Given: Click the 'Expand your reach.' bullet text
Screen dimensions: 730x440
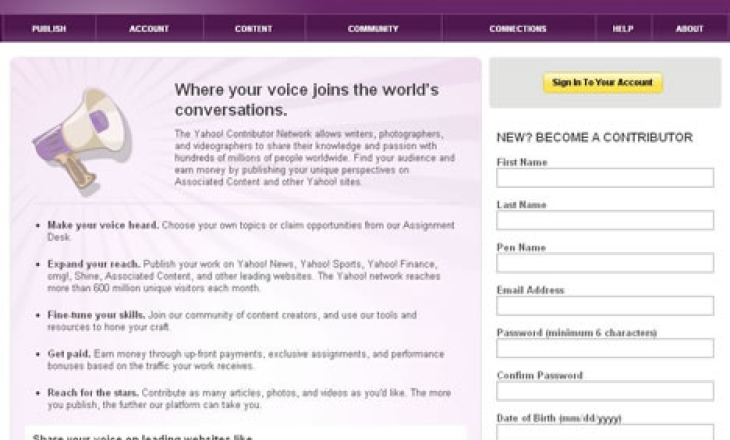Looking at the screenshot, I should coord(94,264).
